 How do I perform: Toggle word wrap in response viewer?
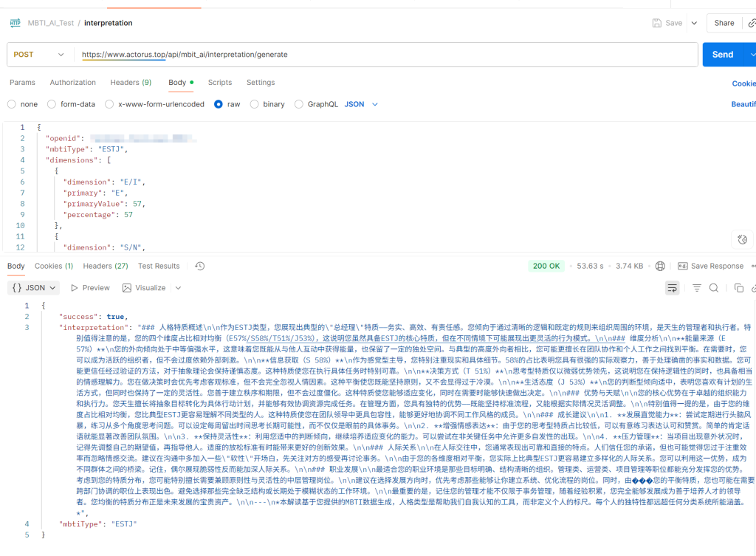tap(672, 288)
